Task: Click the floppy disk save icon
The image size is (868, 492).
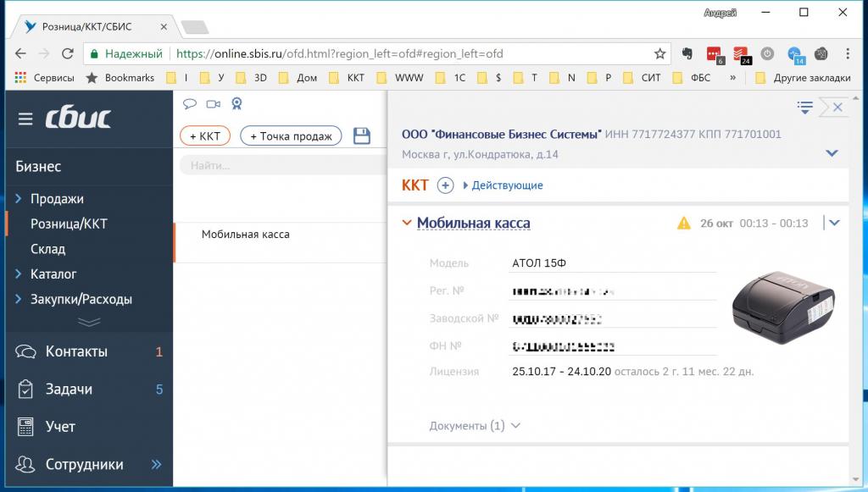Action: 362,136
